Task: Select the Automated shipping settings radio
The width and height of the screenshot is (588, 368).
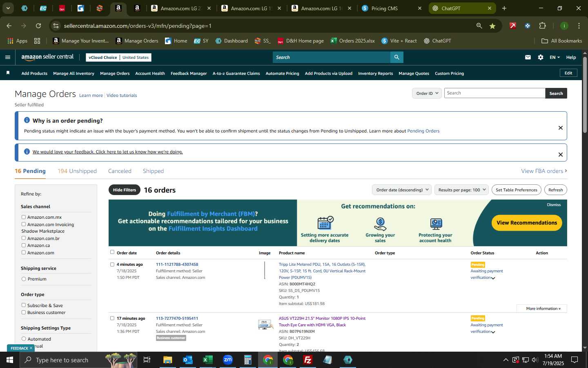Action: [x=24, y=339]
